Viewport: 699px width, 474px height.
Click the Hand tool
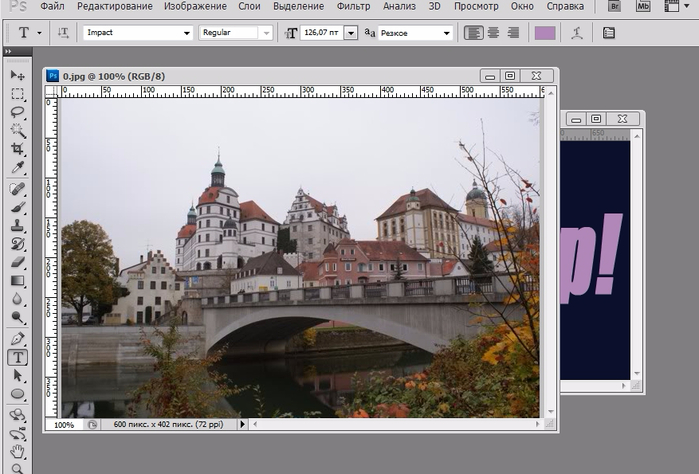pos(17,451)
